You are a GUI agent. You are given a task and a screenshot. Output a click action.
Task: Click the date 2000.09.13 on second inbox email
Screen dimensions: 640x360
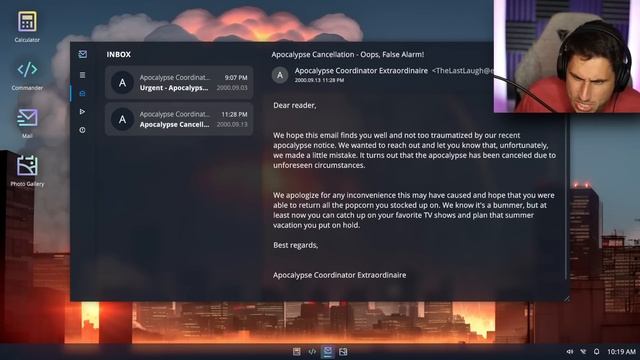point(232,124)
